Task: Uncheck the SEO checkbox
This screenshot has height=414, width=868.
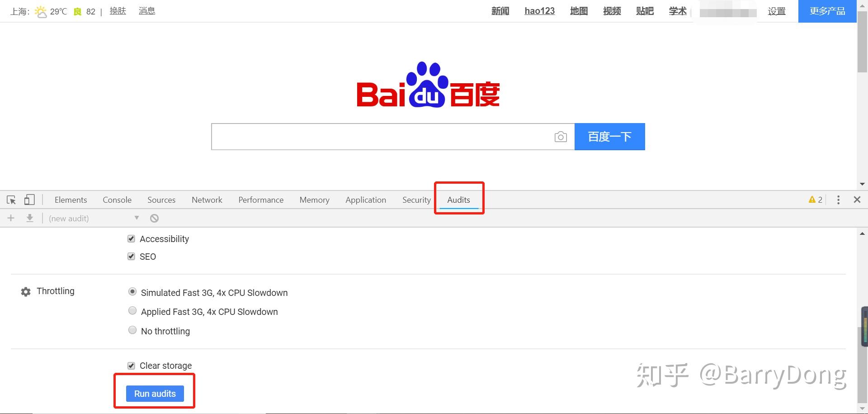Action: point(131,256)
